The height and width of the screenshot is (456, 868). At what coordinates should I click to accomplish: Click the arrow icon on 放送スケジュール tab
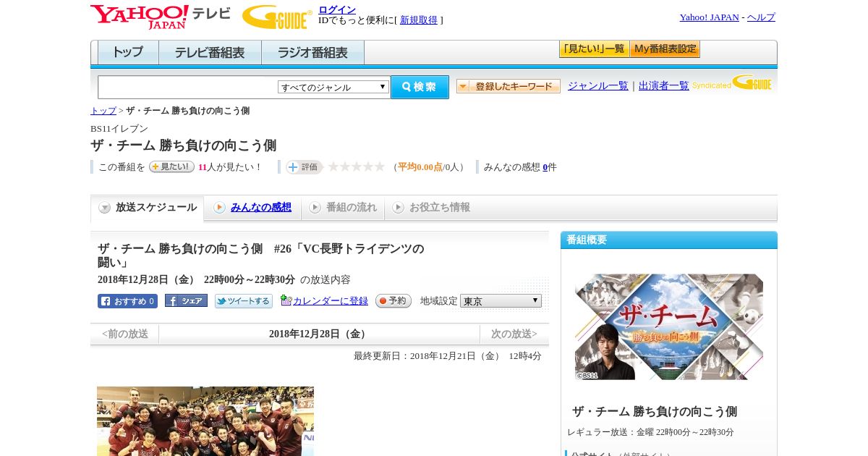(105, 208)
